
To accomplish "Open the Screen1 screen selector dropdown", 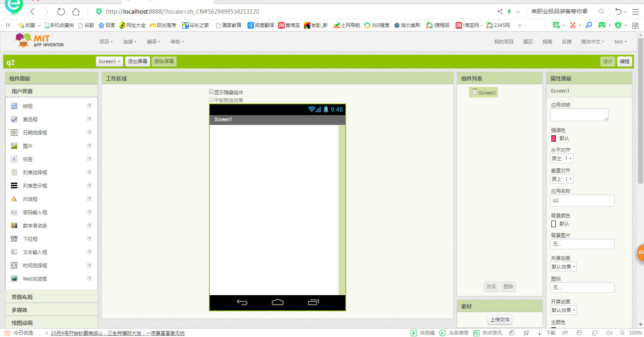I will (x=109, y=61).
